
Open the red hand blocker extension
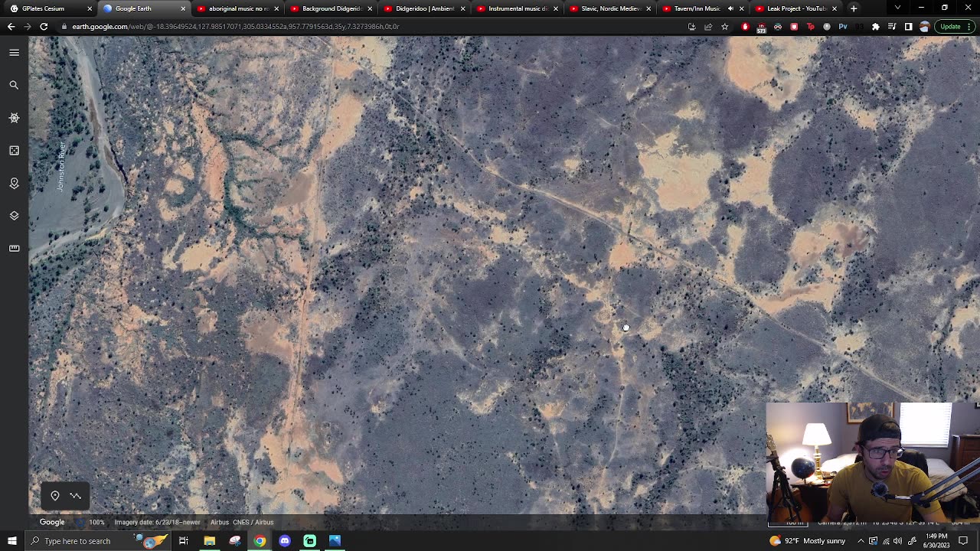(x=746, y=27)
